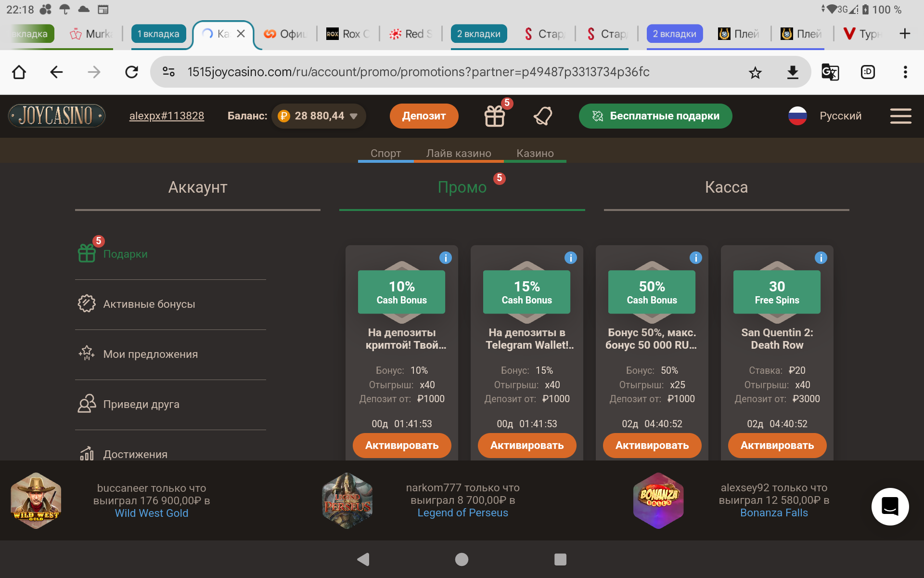Open the Wild West Gold game link
The width and height of the screenshot is (924, 578).
click(x=152, y=513)
